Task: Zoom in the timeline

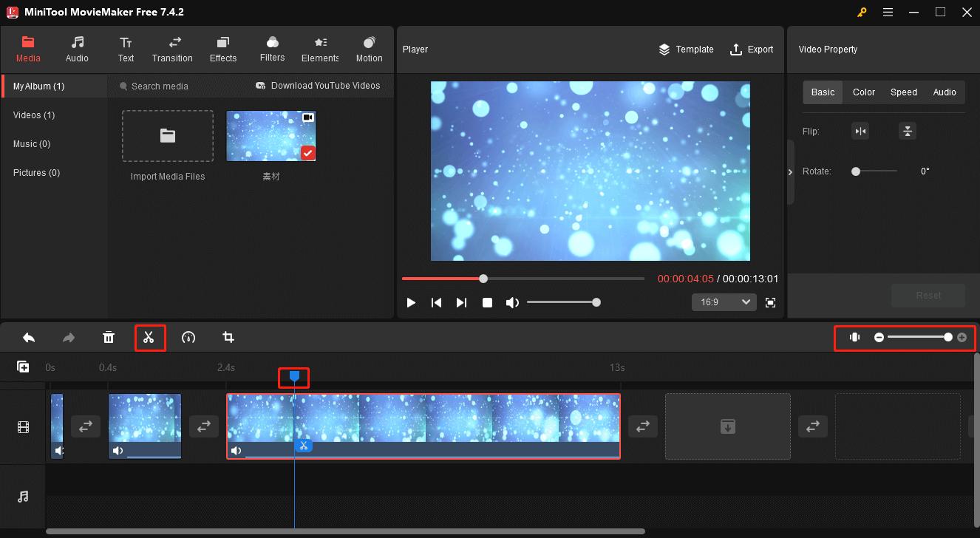Action: point(962,337)
